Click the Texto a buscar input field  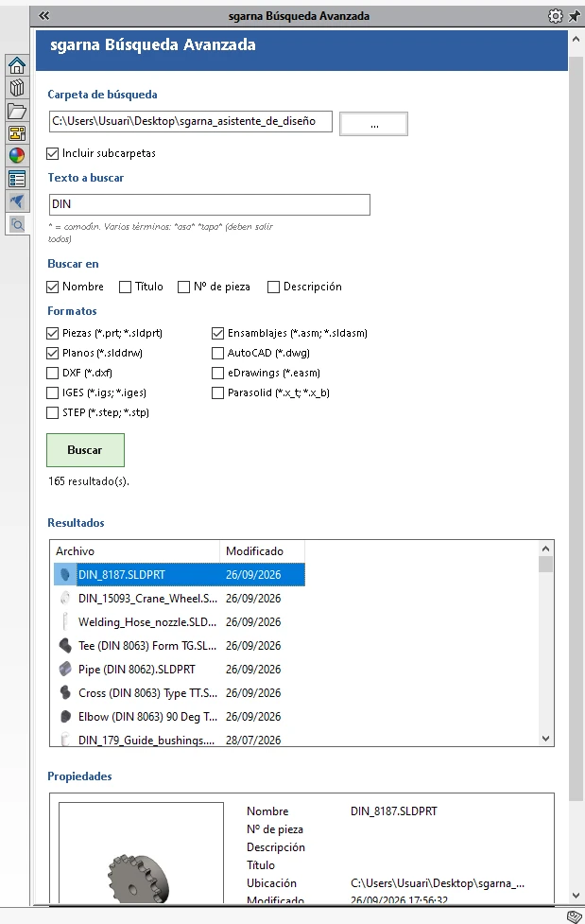tap(210, 204)
